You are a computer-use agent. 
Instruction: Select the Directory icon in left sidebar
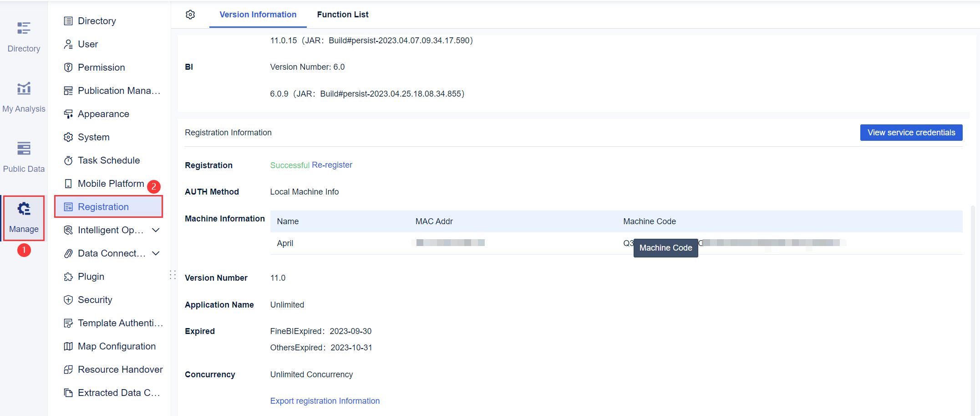[24, 36]
